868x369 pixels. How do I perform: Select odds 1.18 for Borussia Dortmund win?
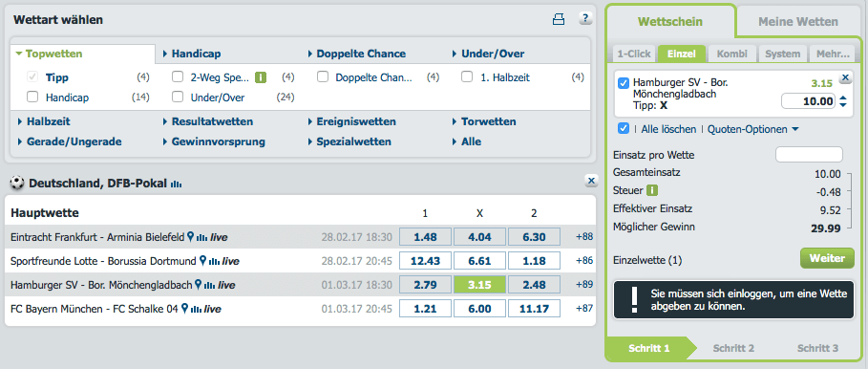point(534,260)
